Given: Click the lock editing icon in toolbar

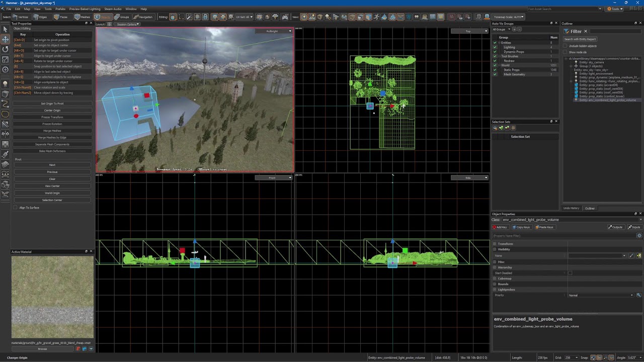Looking at the screenshot, I should coord(205,17).
